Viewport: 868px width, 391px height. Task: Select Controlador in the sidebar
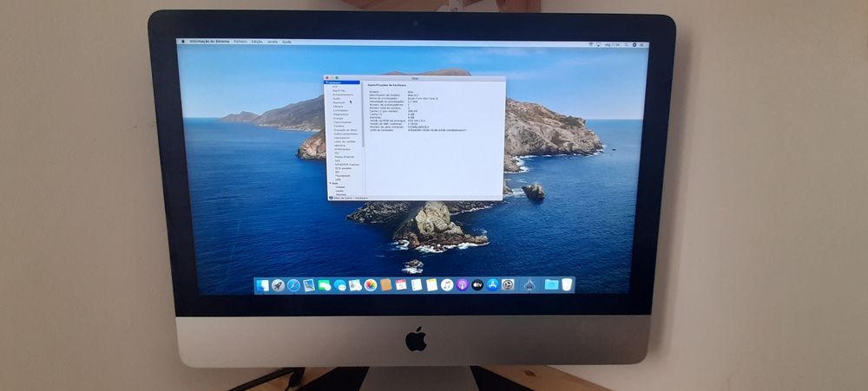[x=341, y=110]
